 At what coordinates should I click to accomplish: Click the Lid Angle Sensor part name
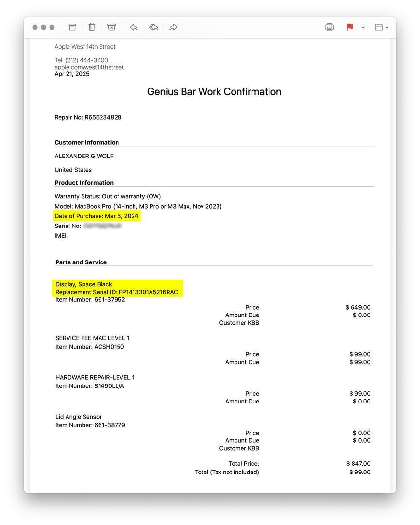[79, 417]
